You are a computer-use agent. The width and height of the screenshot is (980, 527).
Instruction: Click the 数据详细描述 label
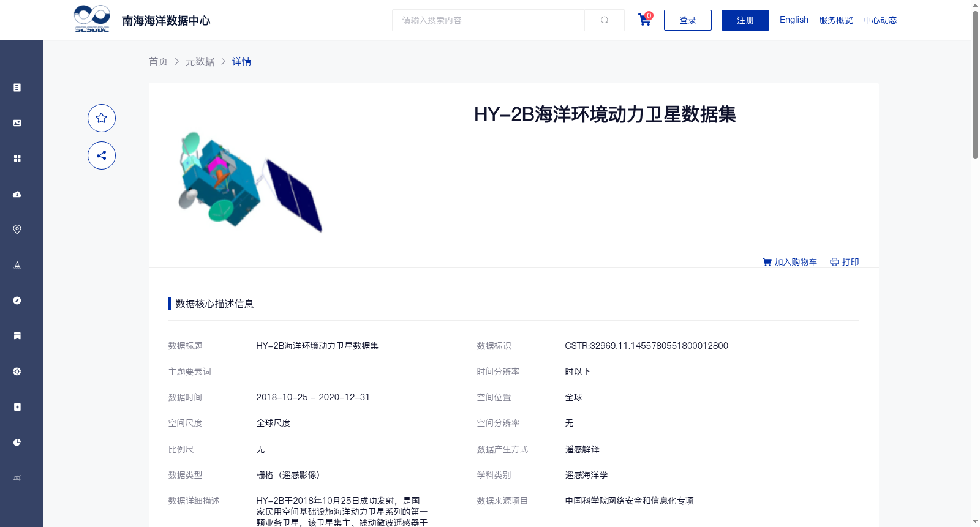tap(194, 501)
